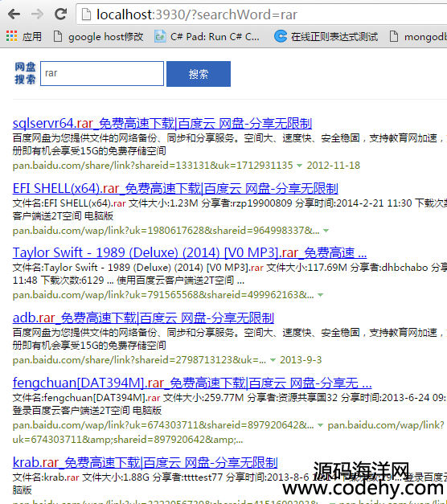This screenshot has width=447, height=504.
Task: Click the page icon in address bar
Action: point(86,14)
